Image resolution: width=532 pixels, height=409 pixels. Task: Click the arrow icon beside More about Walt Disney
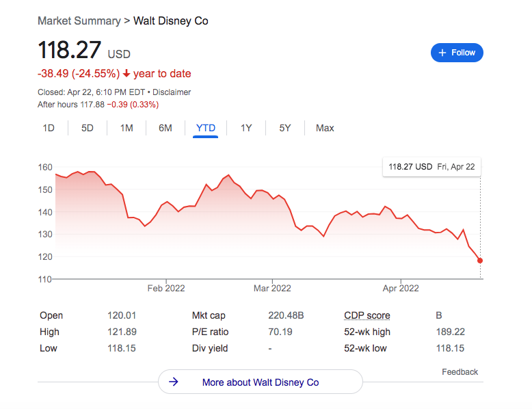click(x=174, y=382)
